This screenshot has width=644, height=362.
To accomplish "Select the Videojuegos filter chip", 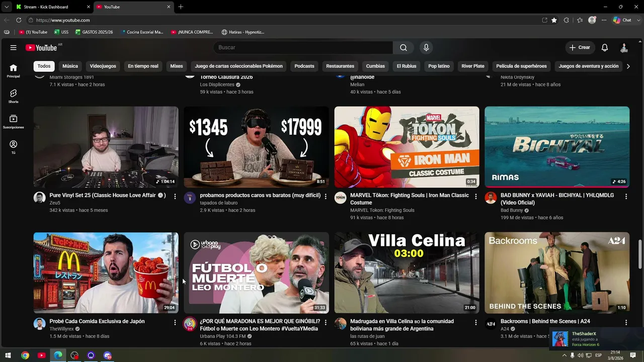I will coord(103,66).
